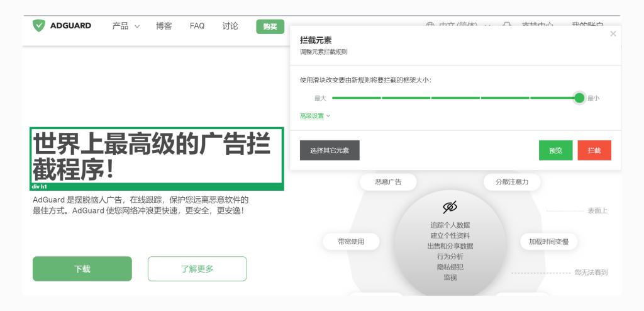Click the AdGuard shield logo
The image size is (644, 311).
click(38, 26)
